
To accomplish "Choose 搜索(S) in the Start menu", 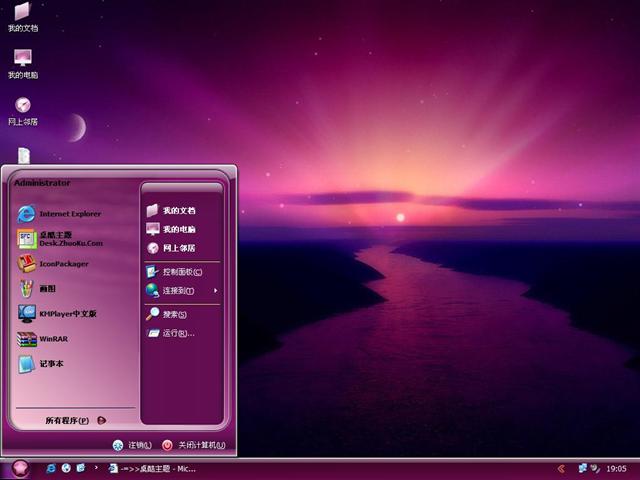I will 170,314.
